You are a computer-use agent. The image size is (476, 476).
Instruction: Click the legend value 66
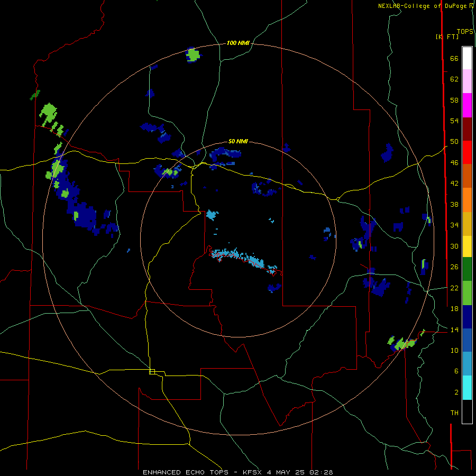[454, 59]
